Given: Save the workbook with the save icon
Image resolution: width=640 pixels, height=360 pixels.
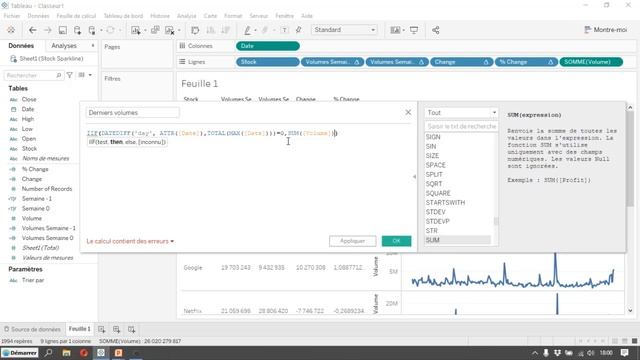Looking at the screenshot, I should tap(62, 30).
